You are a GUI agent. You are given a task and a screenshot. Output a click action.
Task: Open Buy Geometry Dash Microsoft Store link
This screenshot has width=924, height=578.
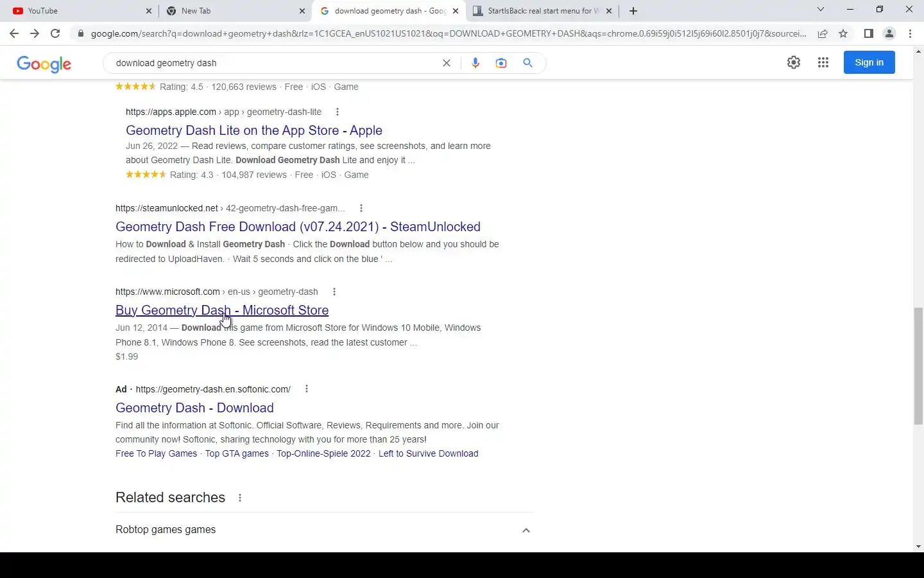coord(222,310)
